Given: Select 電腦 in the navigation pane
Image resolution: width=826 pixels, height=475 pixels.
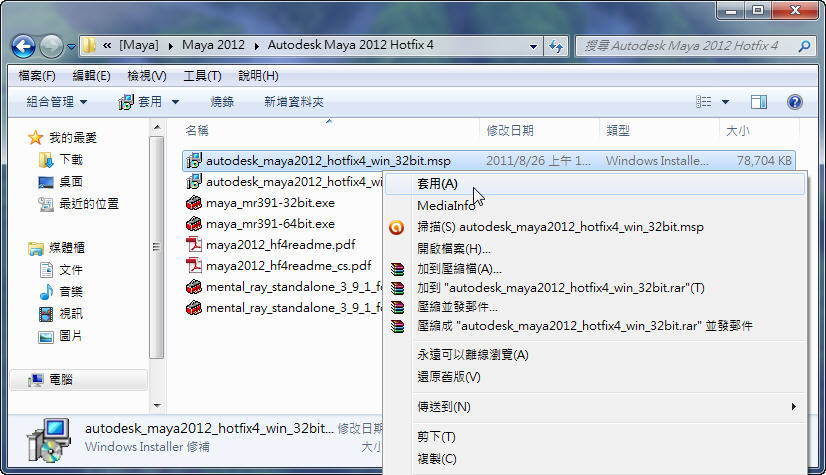Looking at the screenshot, I should (61, 380).
